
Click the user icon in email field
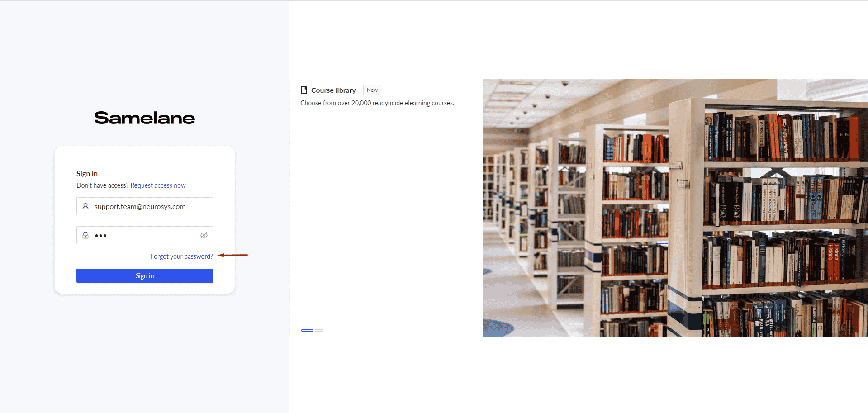click(x=85, y=206)
